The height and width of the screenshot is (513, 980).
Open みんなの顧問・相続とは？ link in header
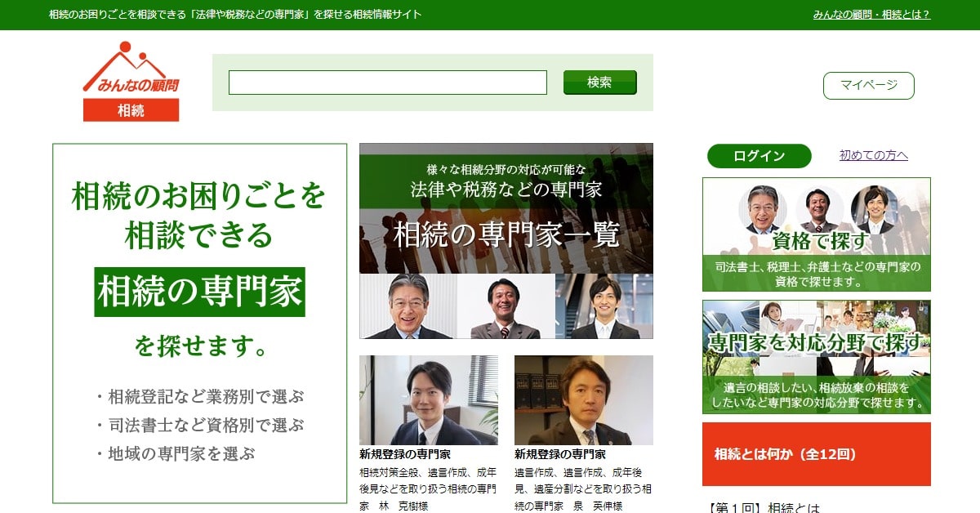(871, 15)
